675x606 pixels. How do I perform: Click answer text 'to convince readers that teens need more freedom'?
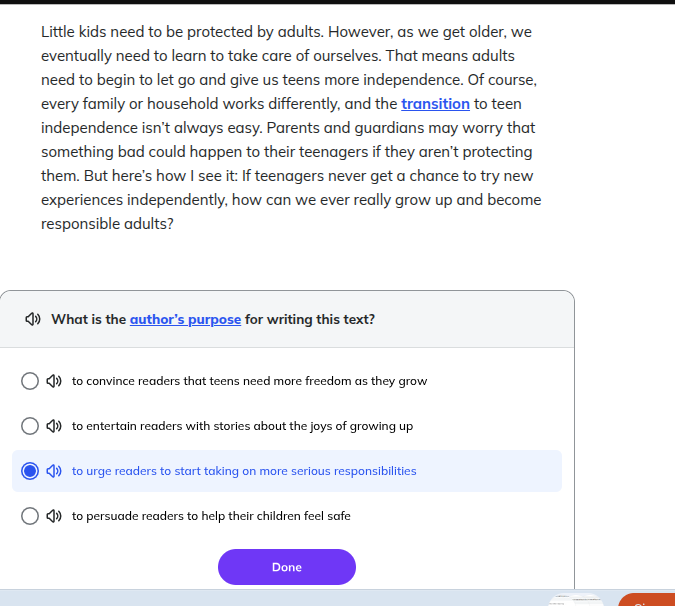tap(249, 381)
